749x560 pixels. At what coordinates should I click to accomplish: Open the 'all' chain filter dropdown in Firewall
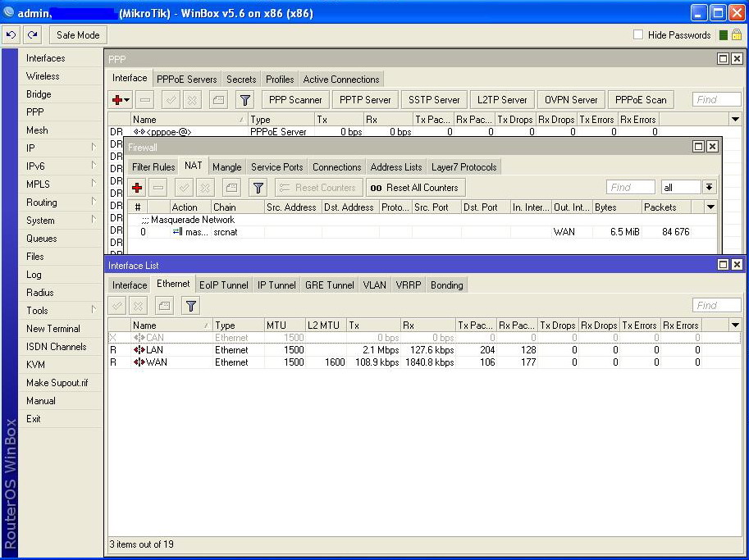point(710,188)
